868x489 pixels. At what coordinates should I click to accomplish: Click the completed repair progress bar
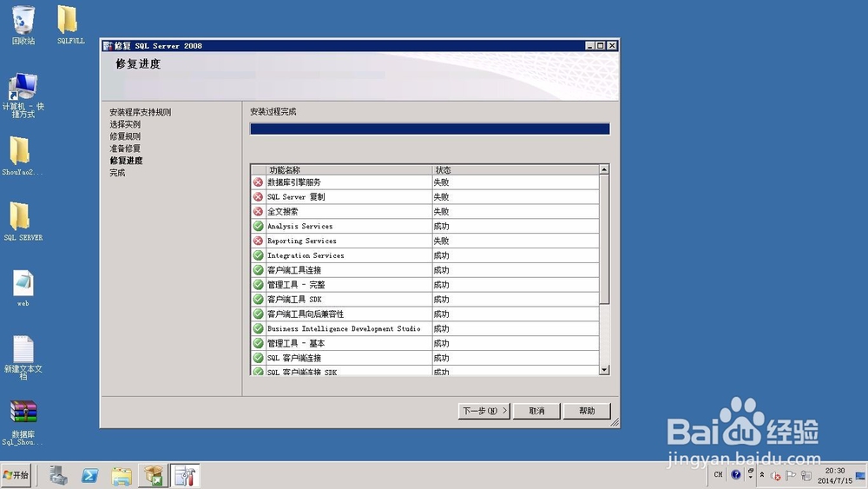click(430, 129)
